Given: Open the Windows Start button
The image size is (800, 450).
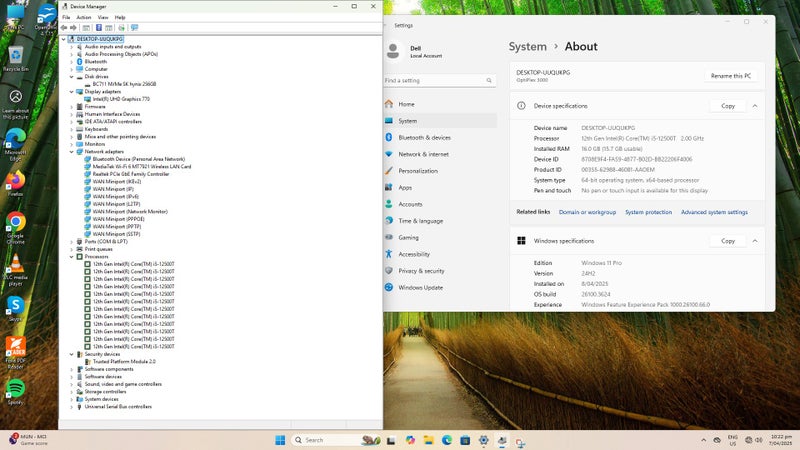Looking at the screenshot, I should point(280,440).
